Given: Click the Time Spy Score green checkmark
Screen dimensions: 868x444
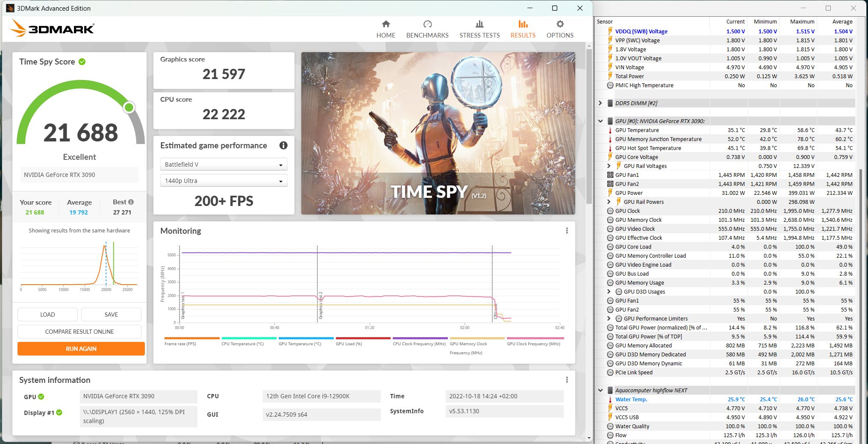Looking at the screenshot, I should (x=82, y=62).
